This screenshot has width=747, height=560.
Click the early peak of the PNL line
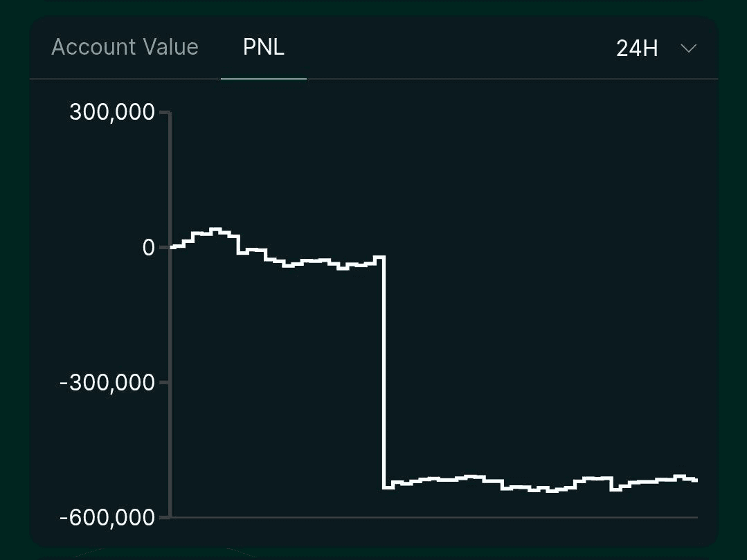(x=215, y=229)
